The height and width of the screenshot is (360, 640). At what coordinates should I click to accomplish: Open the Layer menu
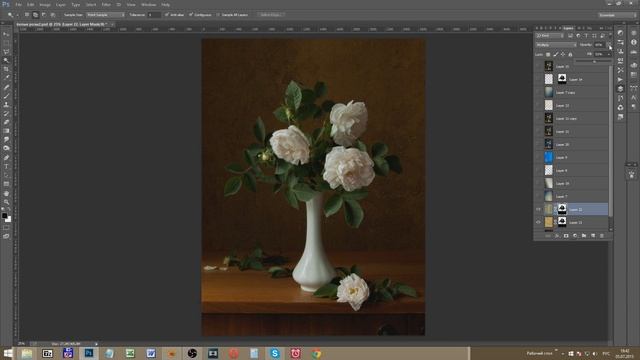coord(60,4)
